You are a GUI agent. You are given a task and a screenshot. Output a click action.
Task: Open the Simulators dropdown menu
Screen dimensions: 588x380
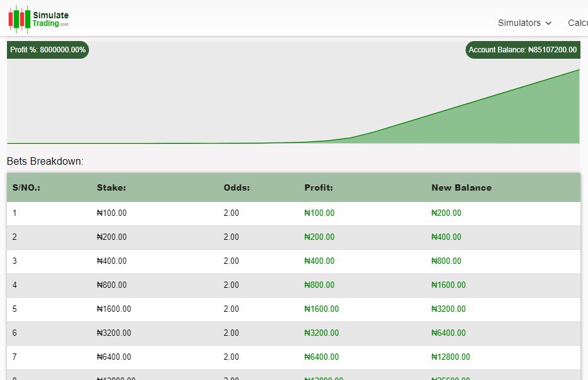point(525,23)
